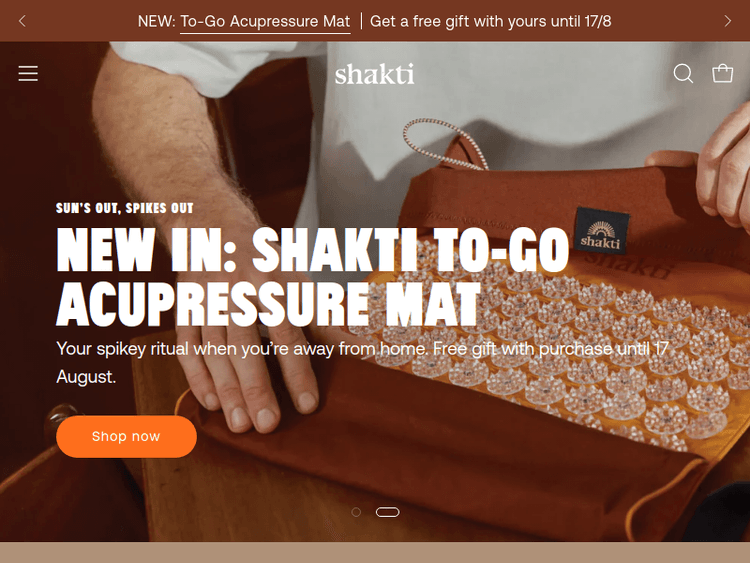This screenshot has width=750, height=563.
Task: Click the orange Shop now button
Action: click(126, 436)
